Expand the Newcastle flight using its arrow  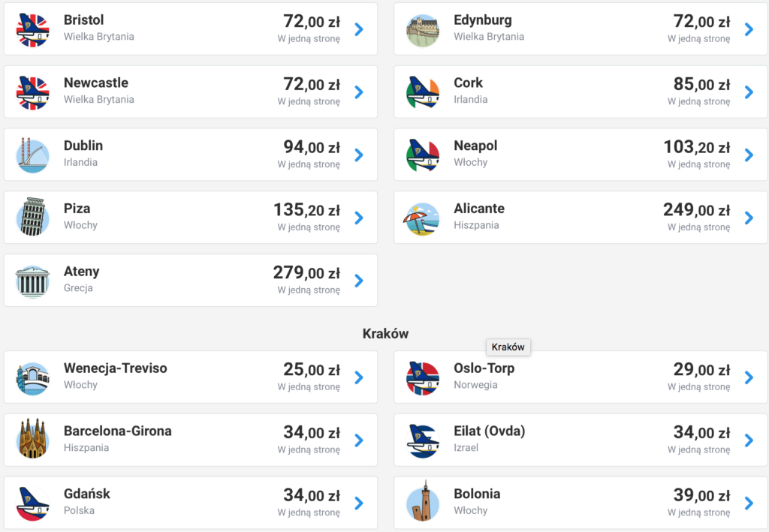click(x=359, y=92)
